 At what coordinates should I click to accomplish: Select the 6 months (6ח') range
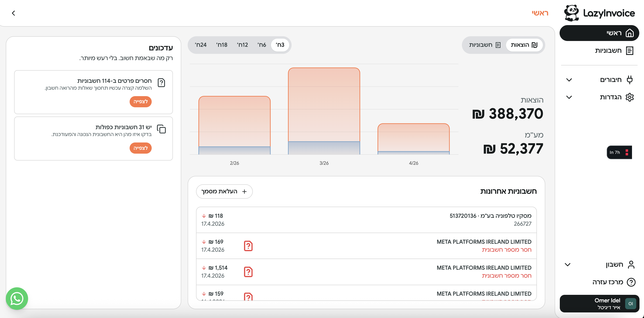pyautogui.click(x=262, y=45)
